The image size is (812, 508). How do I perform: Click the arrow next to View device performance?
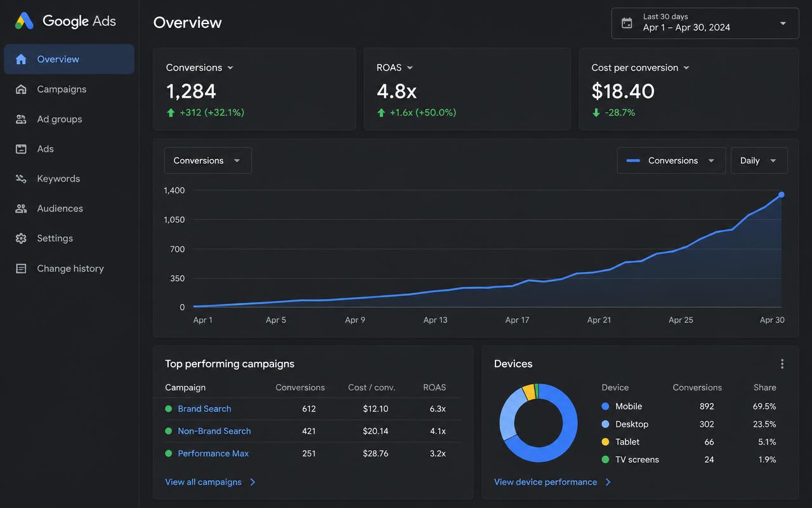608,482
